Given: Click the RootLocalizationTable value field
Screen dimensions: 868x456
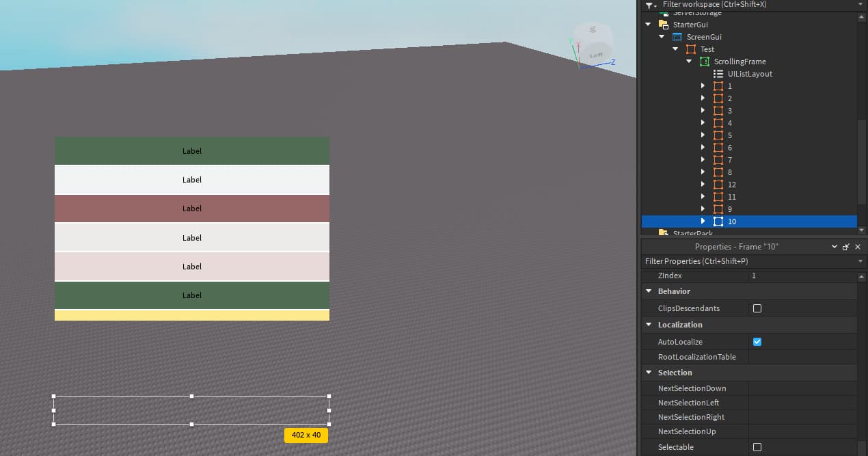Looking at the screenshot, I should [x=802, y=357].
